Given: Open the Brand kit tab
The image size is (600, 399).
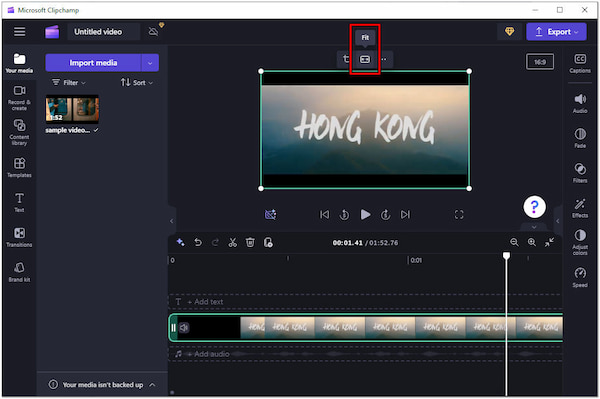Looking at the screenshot, I should (19, 272).
